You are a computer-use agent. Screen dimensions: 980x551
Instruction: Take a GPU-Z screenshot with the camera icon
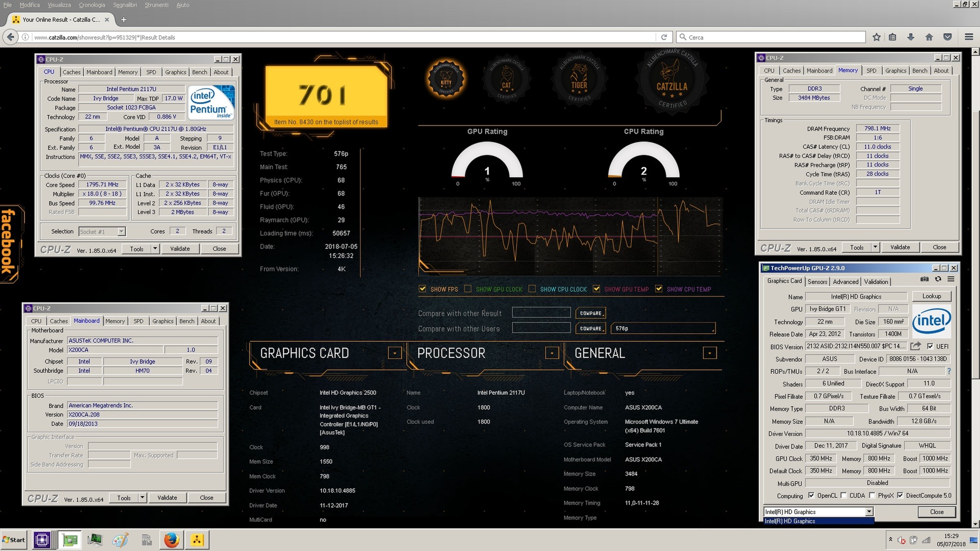(924, 279)
